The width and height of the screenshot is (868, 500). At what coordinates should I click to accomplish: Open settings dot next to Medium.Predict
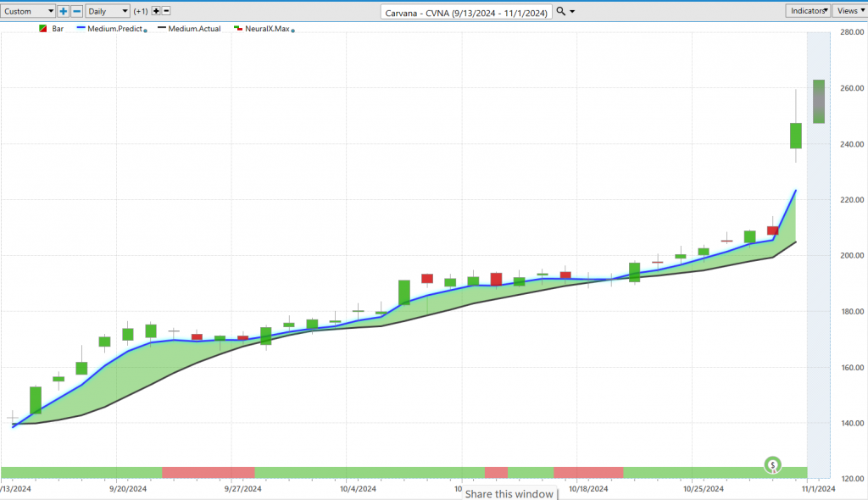(x=146, y=30)
